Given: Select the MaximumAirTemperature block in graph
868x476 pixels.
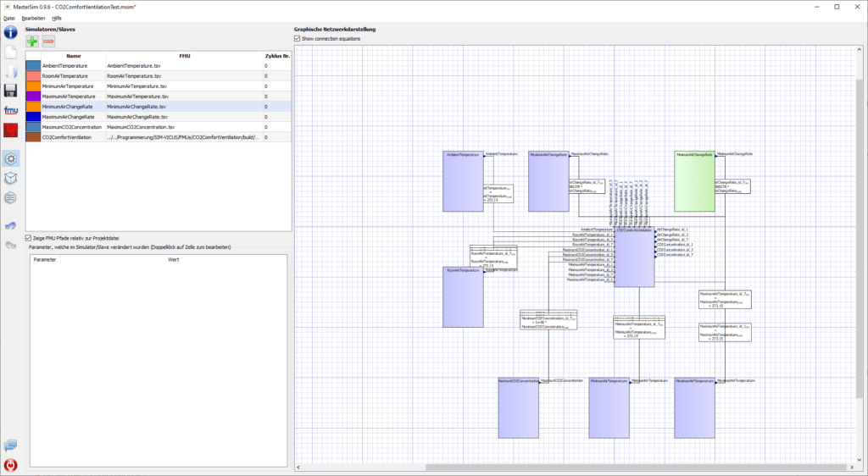Looking at the screenshot, I should point(694,408).
